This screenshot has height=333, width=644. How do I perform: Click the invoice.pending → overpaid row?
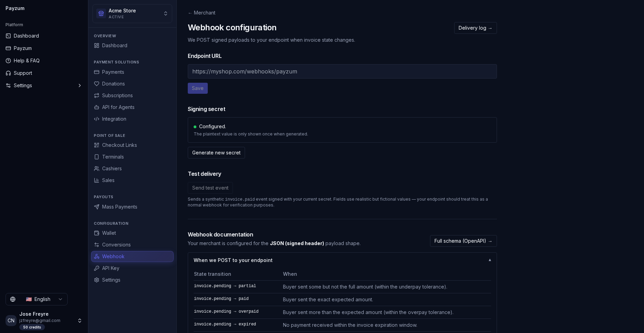pos(342,312)
